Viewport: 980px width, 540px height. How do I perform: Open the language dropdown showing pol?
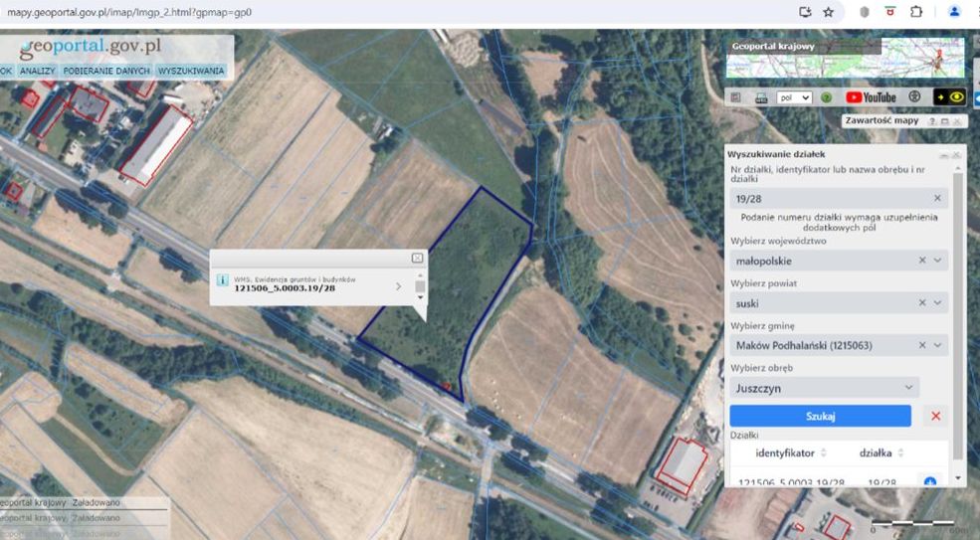coord(794,97)
